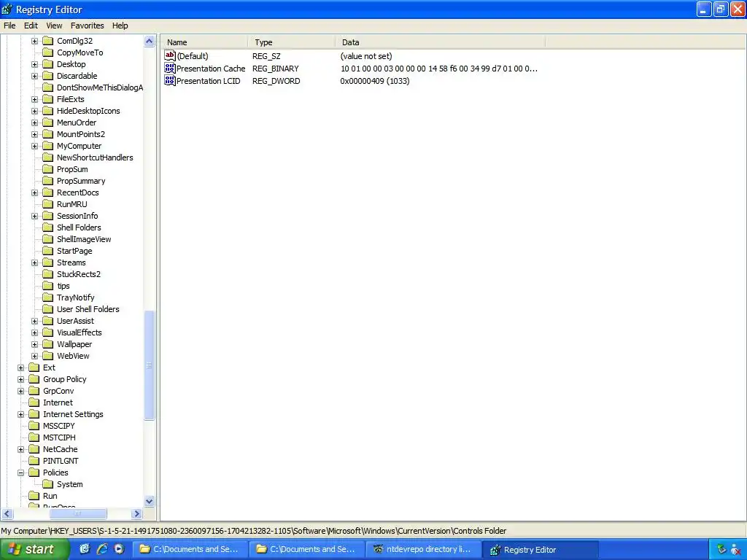Open the Help menu
The width and height of the screenshot is (747, 560).
pyautogui.click(x=120, y=26)
